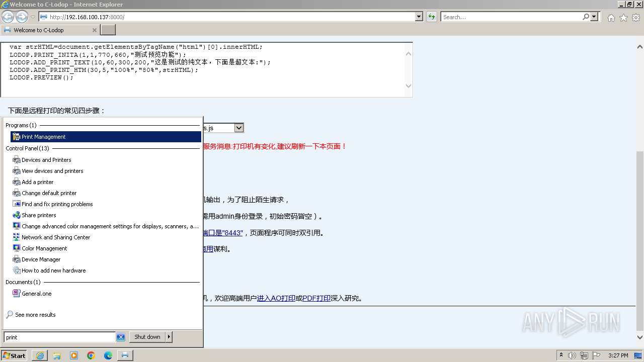The image size is (644, 362).
Task: Open the printer app taskbar icon
Action: coord(125,355)
